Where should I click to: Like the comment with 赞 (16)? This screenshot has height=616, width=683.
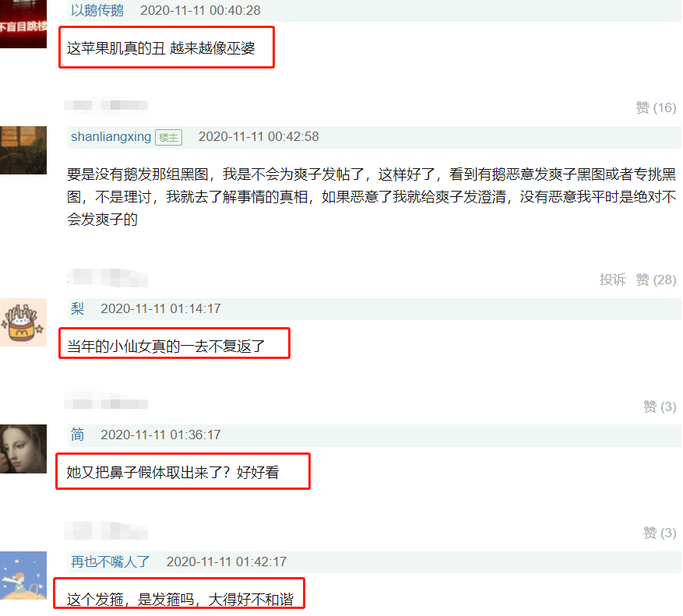656,107
